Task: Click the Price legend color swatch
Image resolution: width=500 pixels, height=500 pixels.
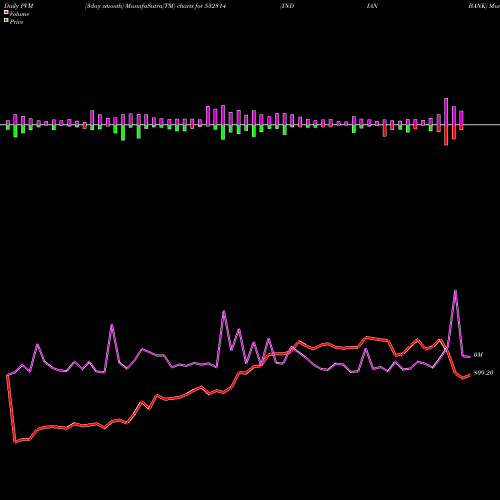Action: pos(6,21)
